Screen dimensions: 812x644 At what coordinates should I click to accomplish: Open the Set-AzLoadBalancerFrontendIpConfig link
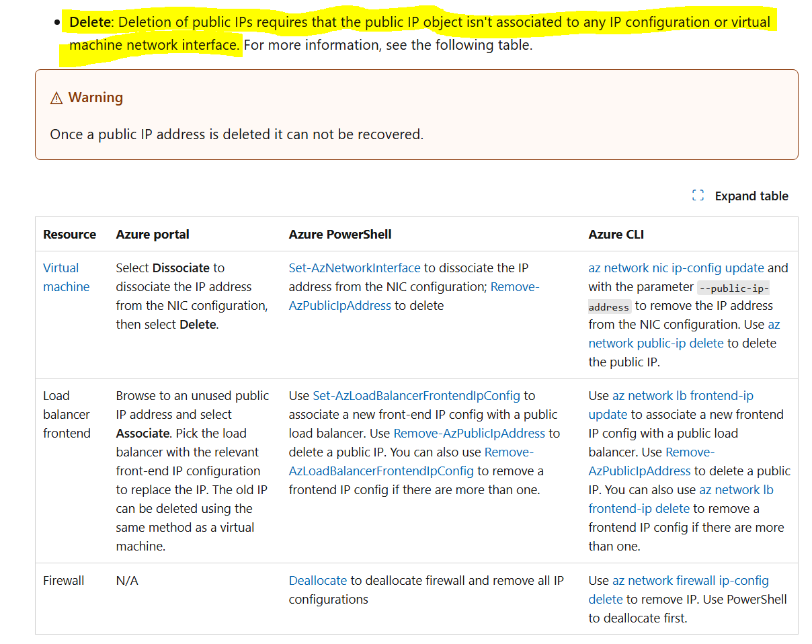coord(416,395)
